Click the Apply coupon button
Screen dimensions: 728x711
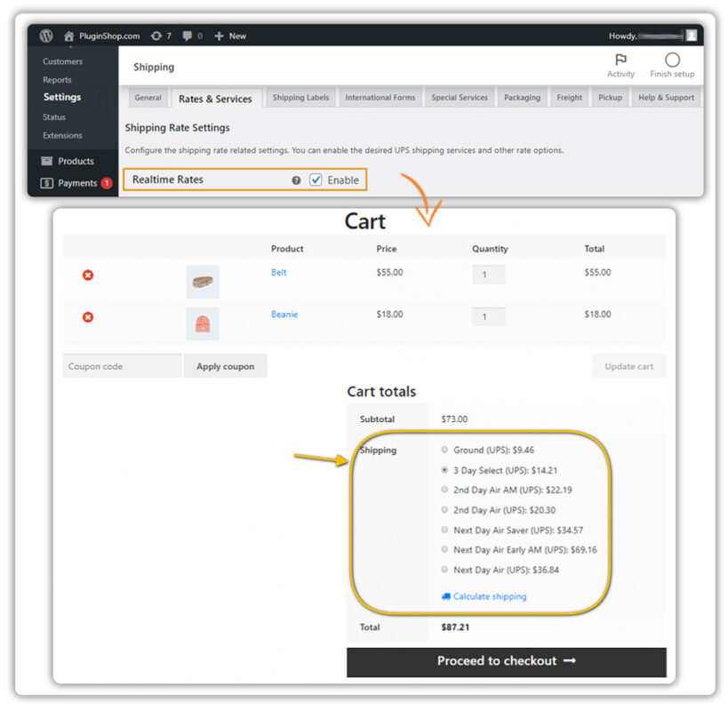[225, 366]
